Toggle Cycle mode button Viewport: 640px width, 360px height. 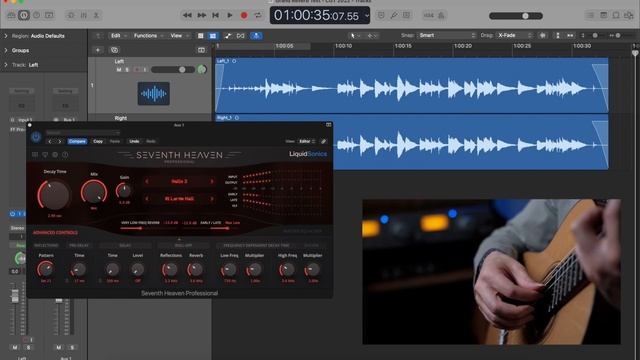click(x=258, y=16)
